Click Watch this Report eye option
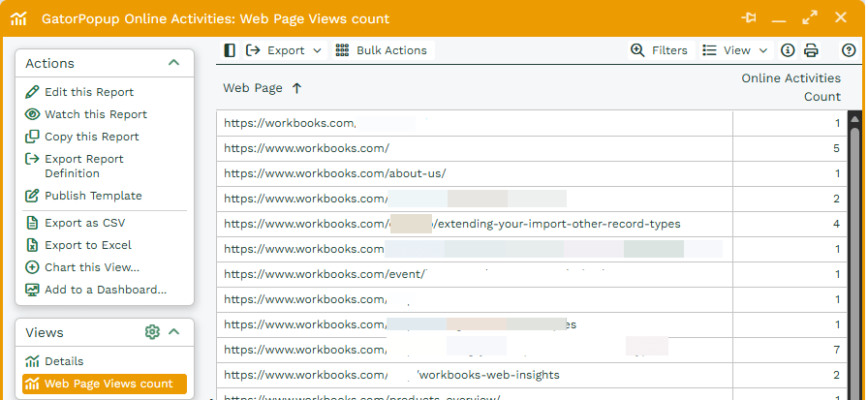This screenshot has width=868, height=400. pyautogui.click(x=95, y=114)
